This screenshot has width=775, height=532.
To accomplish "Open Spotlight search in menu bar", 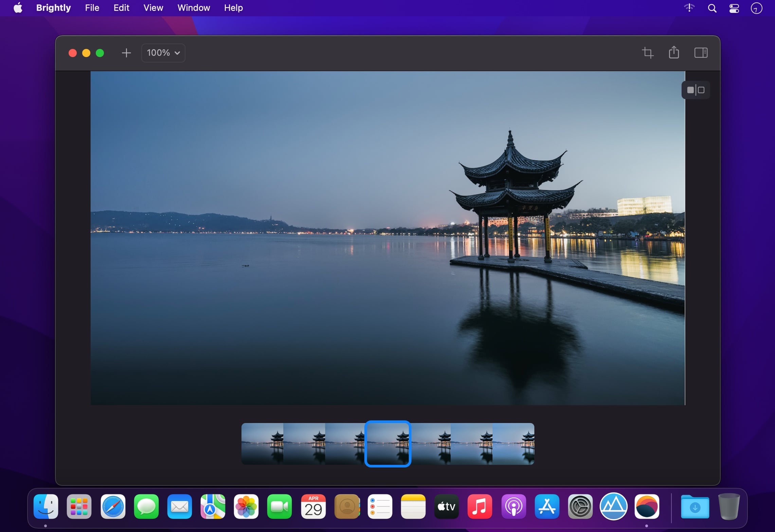I will tap(712, 8).
